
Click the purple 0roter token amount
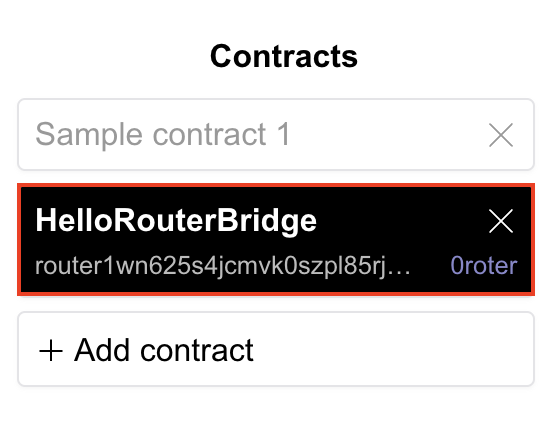click(484, 266)
